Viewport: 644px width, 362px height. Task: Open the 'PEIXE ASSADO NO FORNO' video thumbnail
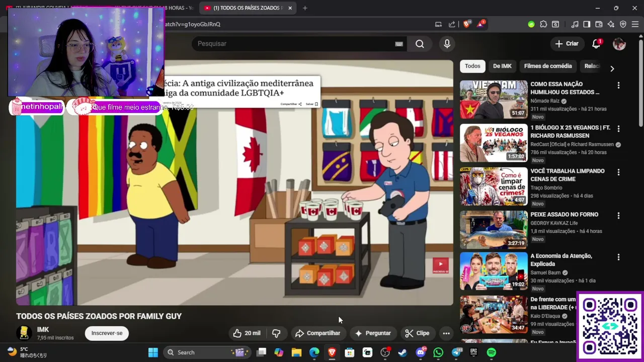tap(494, 230)
